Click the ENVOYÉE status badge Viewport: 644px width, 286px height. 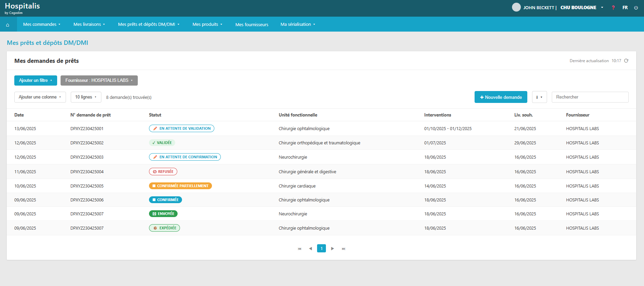[x=163, y=214]
